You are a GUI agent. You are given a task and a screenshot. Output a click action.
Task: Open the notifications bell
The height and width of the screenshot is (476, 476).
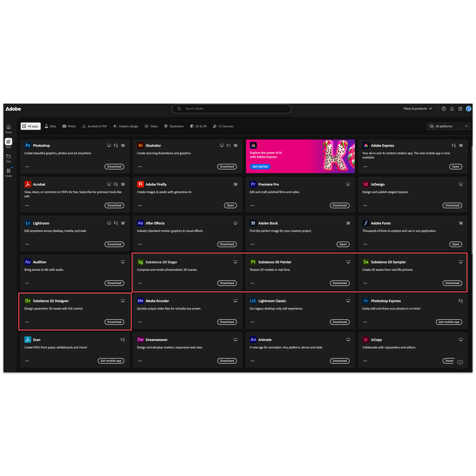452,109
